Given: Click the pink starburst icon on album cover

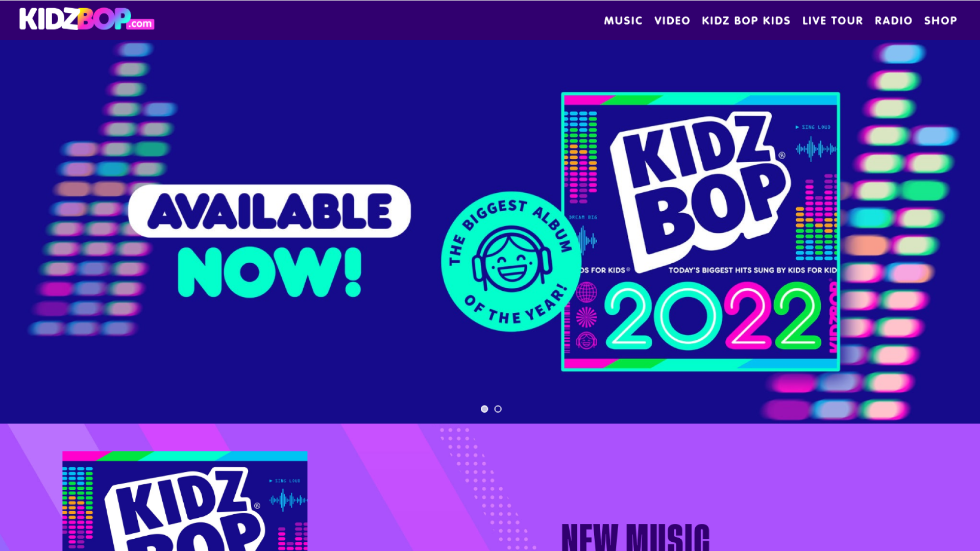Looking at the screenshot, I should coord(586,317).
